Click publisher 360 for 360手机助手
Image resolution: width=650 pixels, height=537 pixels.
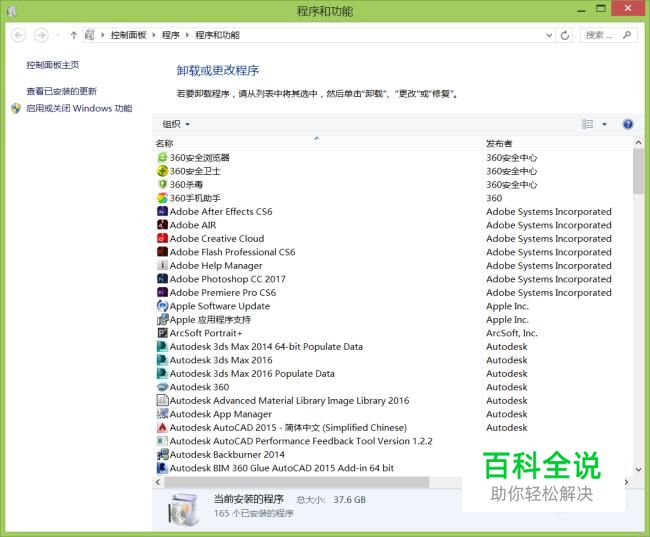point(494,198)
